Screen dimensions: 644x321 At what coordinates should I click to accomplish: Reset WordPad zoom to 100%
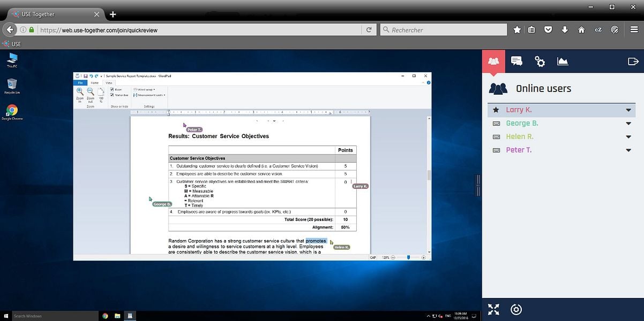pyautogui.click(x=101, y=94)
